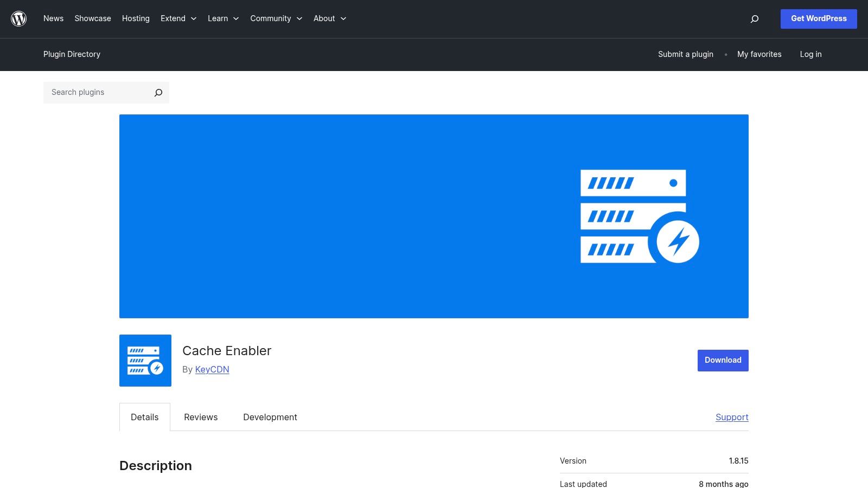Open the Hosting page
Viewport: 868px width, 488px height.
136,18
